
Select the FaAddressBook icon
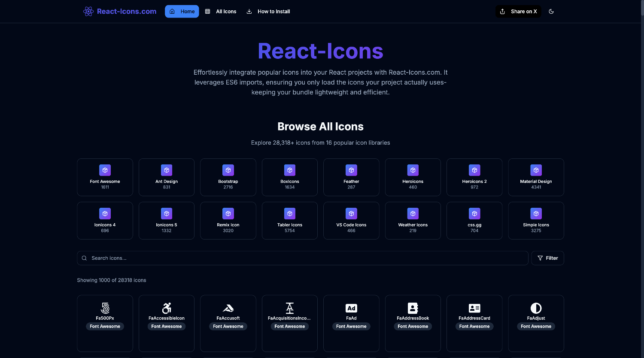(x=413, y=308)
